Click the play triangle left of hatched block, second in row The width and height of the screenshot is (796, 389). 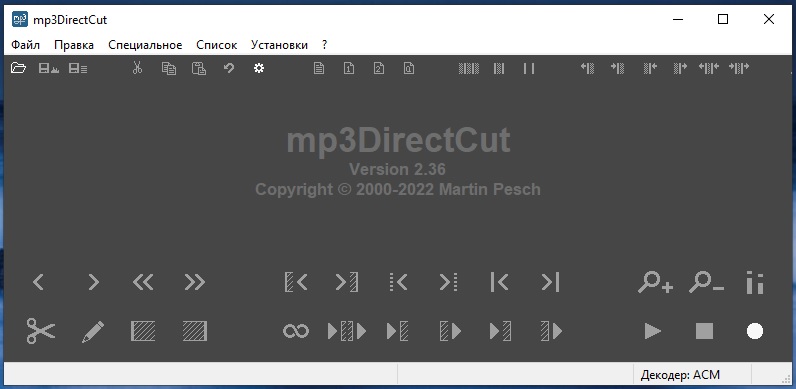pyautogui.click(x=397, y=332)
